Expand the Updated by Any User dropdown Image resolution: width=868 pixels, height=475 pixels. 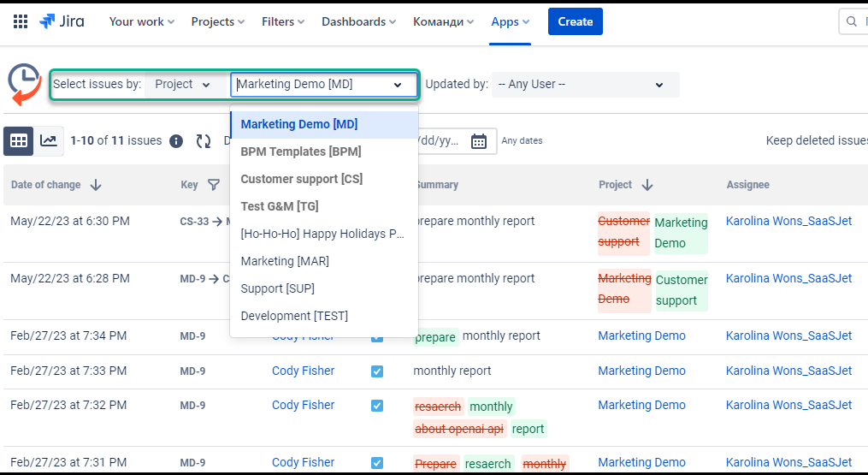585,85
